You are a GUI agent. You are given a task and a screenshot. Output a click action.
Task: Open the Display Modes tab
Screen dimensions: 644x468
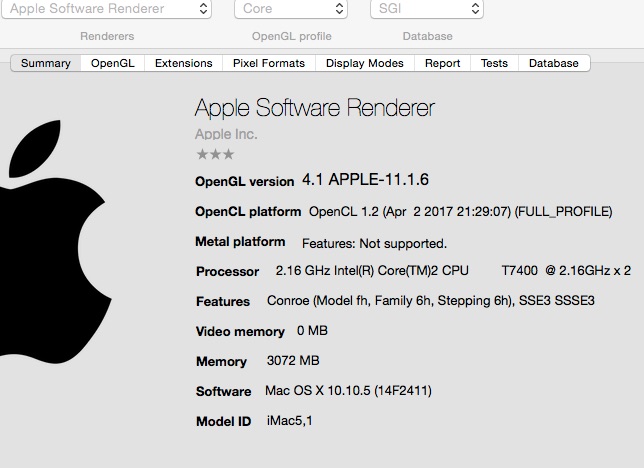pyautogui.click(x=365, y=63)
